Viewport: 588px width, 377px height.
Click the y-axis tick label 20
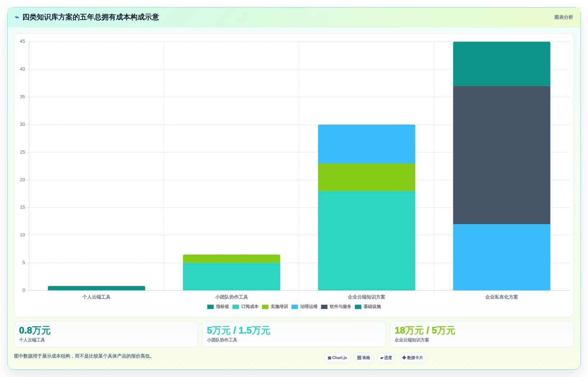[22, 180]
